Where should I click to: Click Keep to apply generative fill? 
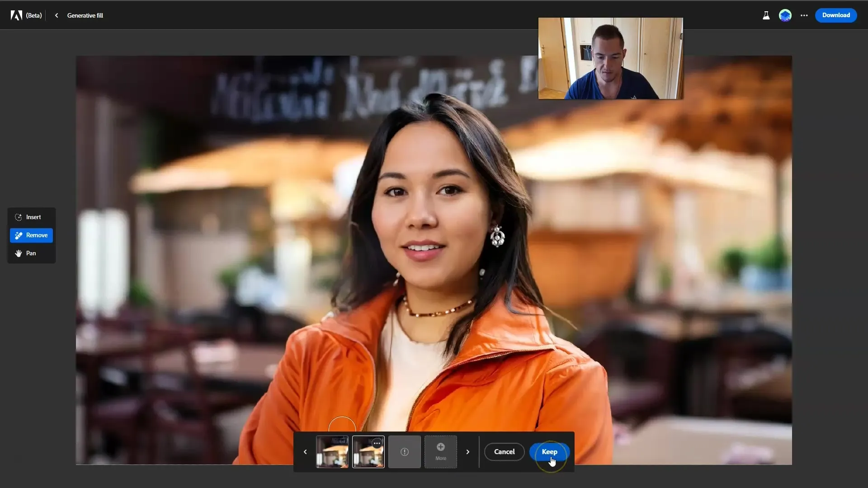coord(549,451)
